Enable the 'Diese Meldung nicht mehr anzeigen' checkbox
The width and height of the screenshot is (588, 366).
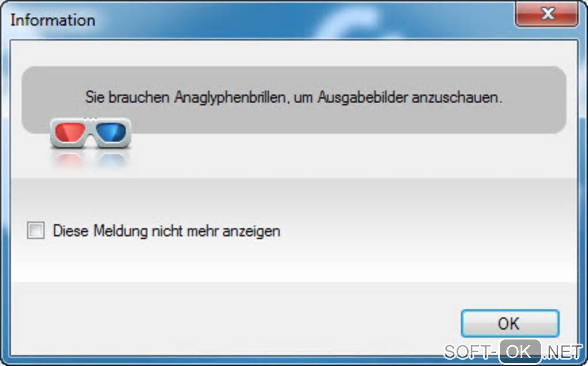tap(36, 230)
